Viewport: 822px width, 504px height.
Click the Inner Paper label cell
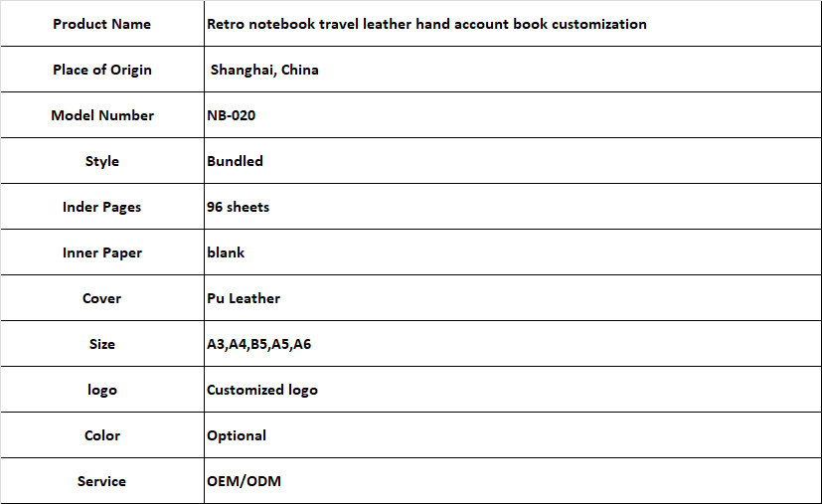point(102,252)
